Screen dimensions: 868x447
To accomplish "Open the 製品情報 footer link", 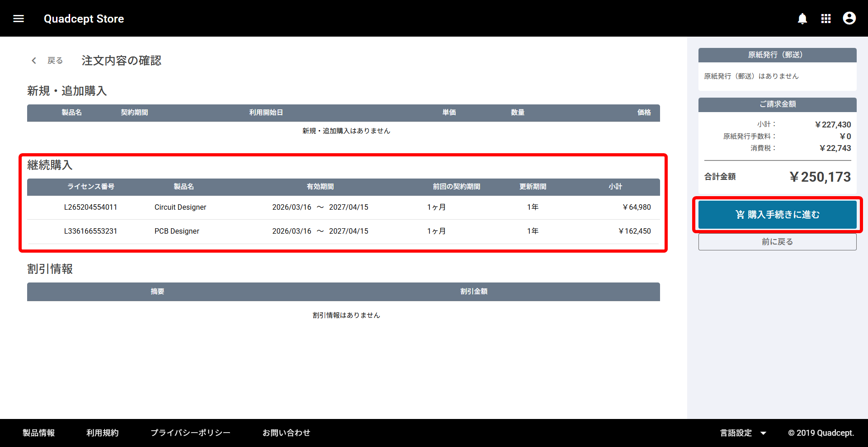I will click(x=39, y=433).
